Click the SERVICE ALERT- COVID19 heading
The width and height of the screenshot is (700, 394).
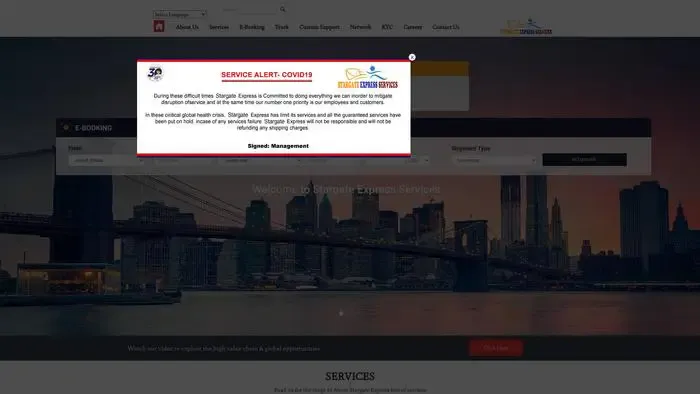267,75
